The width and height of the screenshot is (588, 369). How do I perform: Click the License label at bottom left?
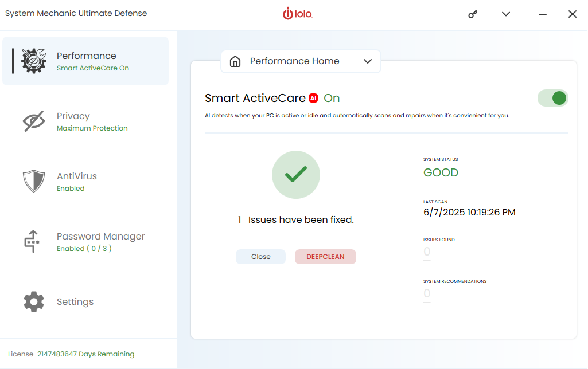(21, 354)
